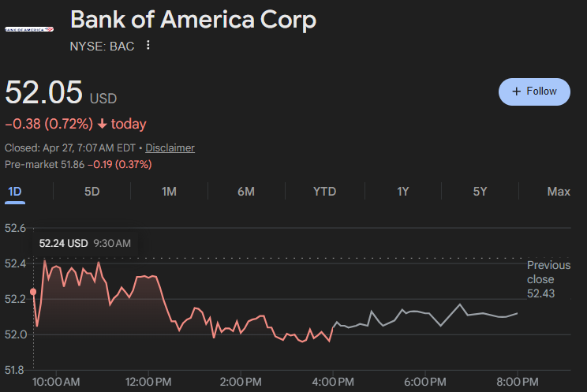Click the Bank of America logo
The height and width of the screenshot is (392, 587).
click(x=28, y=29)
